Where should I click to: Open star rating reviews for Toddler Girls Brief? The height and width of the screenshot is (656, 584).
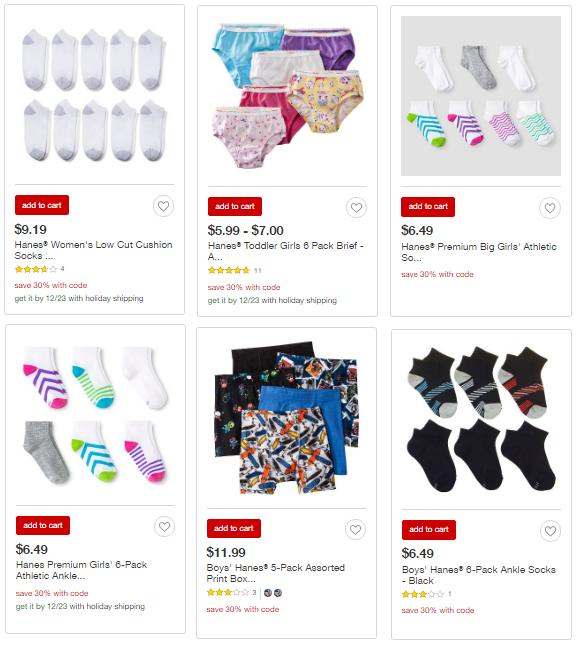point(234,271)
